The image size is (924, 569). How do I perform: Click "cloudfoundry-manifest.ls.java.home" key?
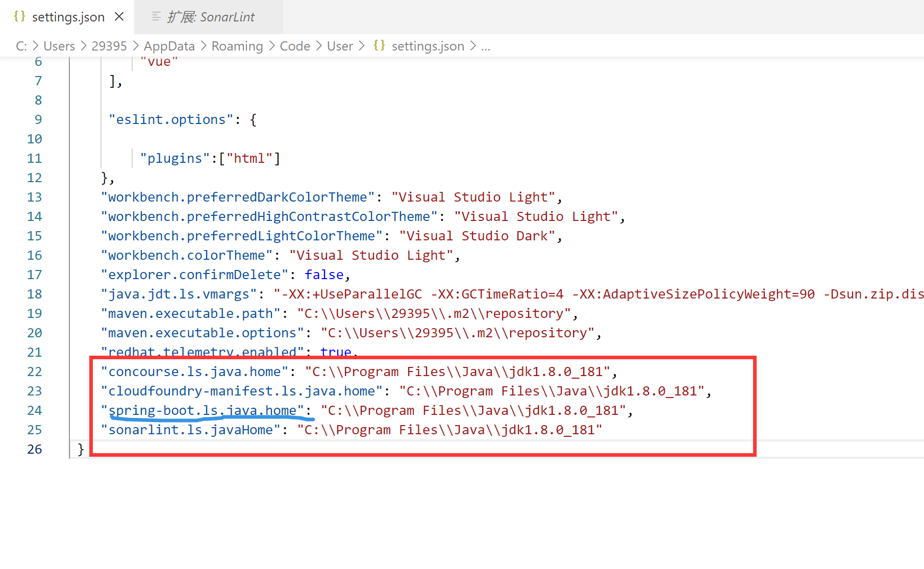coord(242,391)
